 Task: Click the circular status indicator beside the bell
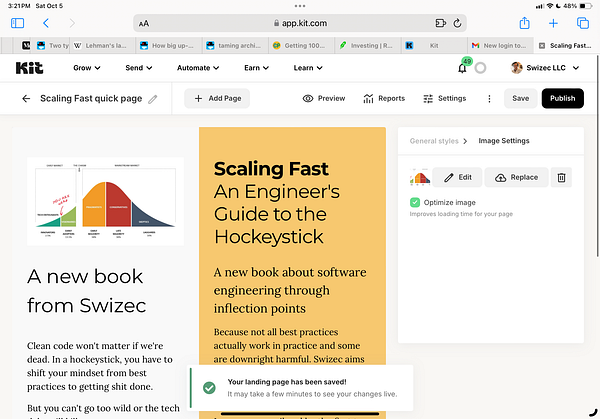480,68
